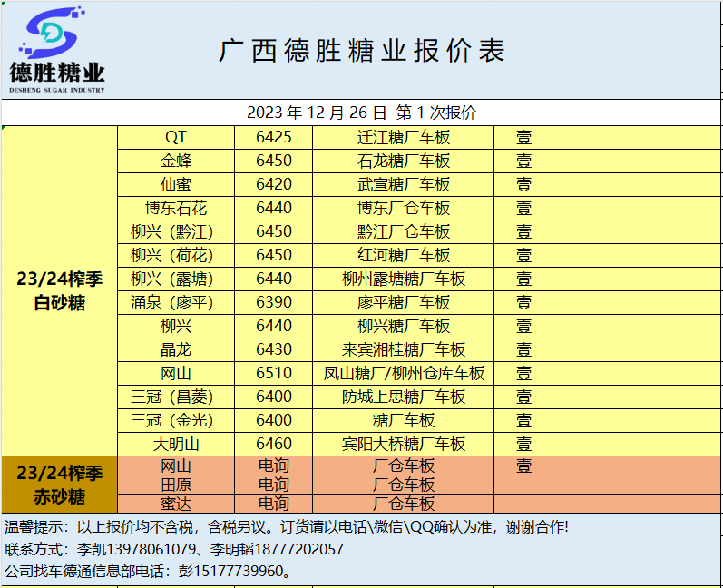Click the 联系方式 contact phone line

pyautogui.click(x=174, y=549)
